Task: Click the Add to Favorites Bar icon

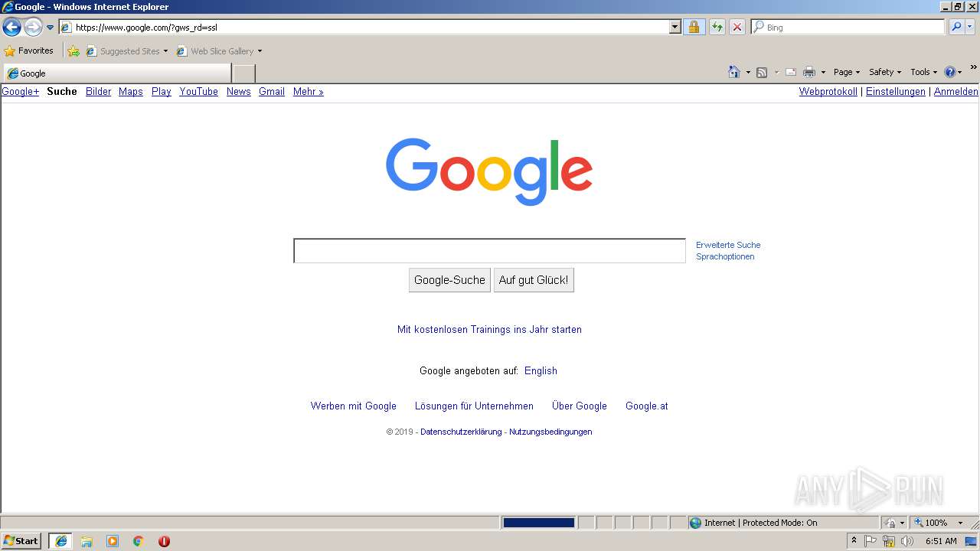Action: click(x=73, y=51)
